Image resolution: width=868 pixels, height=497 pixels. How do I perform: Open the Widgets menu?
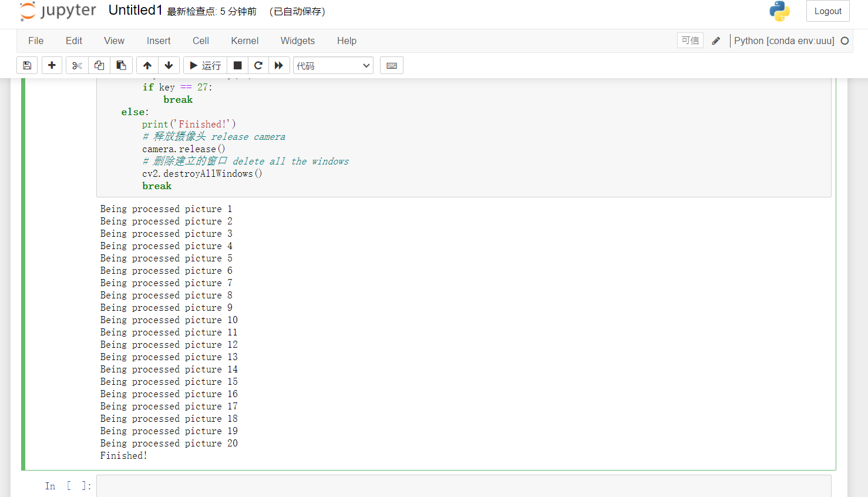[x=297, y=41]
